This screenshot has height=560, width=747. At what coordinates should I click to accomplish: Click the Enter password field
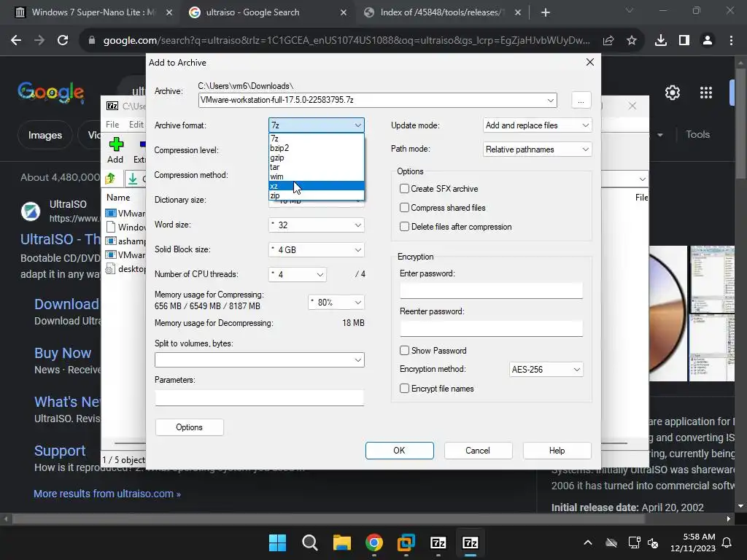point(491,290)
